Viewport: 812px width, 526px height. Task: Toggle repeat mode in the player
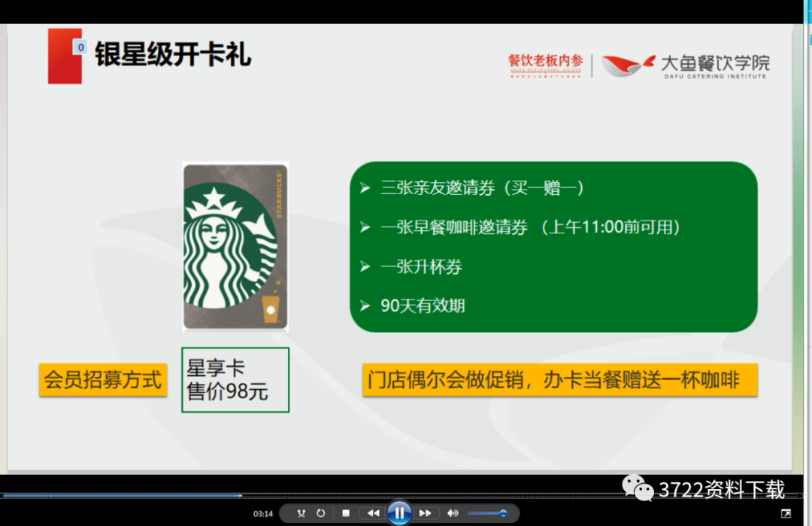point(321,513)
